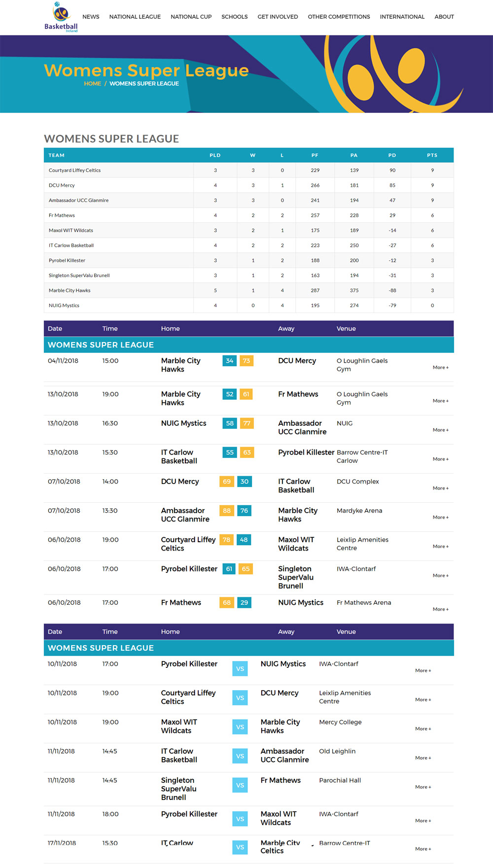This screenshot has height=868, width=493.
Task: Click VS badge for Courtyard Liffey Celtics vs DCU Mercy
Action: point(240,698)
